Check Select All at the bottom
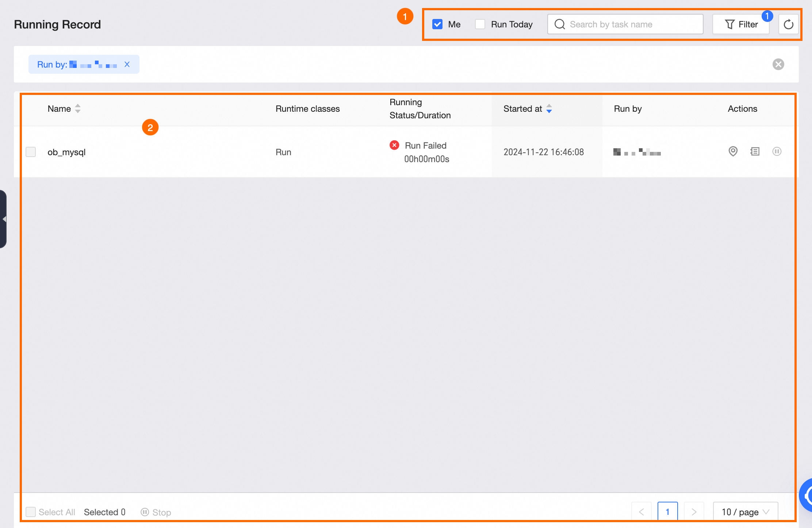The height and width of the screenshot is (528, 812). click(x=31, y=512)
